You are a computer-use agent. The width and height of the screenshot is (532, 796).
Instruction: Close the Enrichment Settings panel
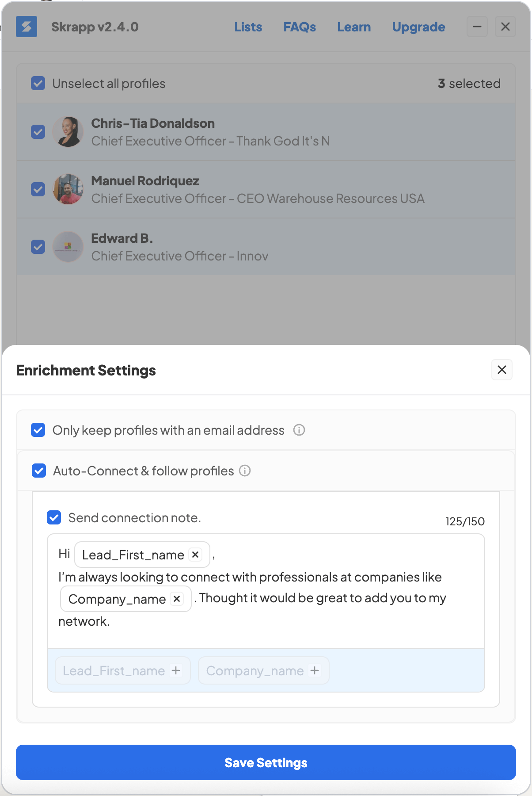[502, 370]
